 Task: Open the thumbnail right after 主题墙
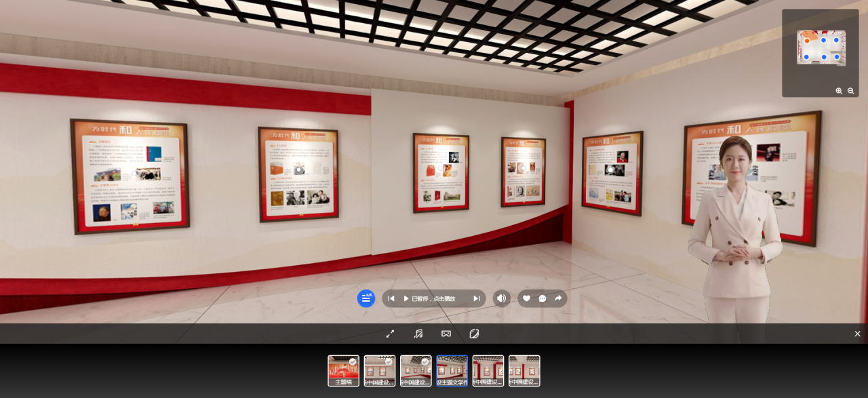(x=380, y=371)
